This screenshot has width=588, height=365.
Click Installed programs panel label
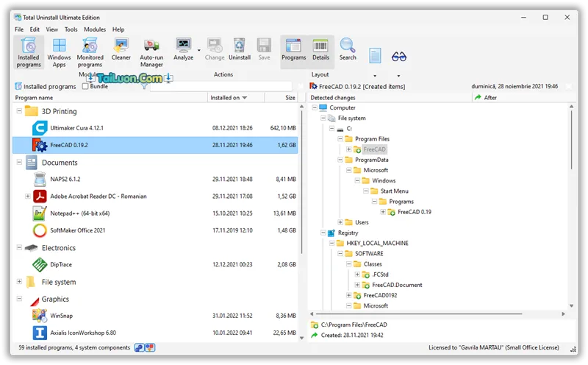(49, 86)
